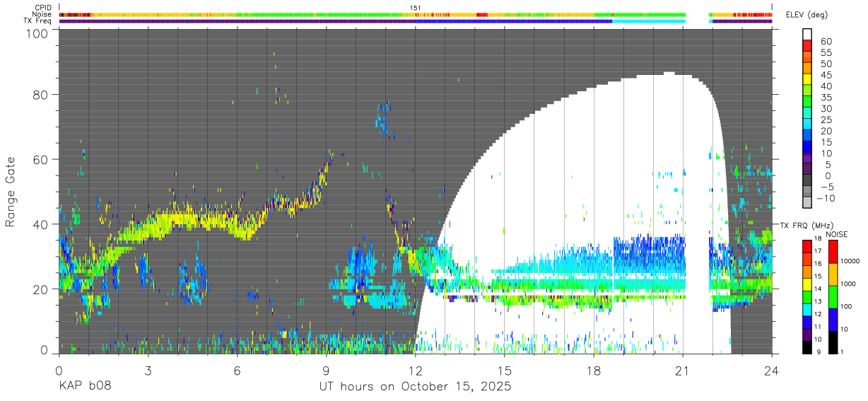
Task: Click the "21" hour tick on the time axis
Action: click(x=682, y=370)
